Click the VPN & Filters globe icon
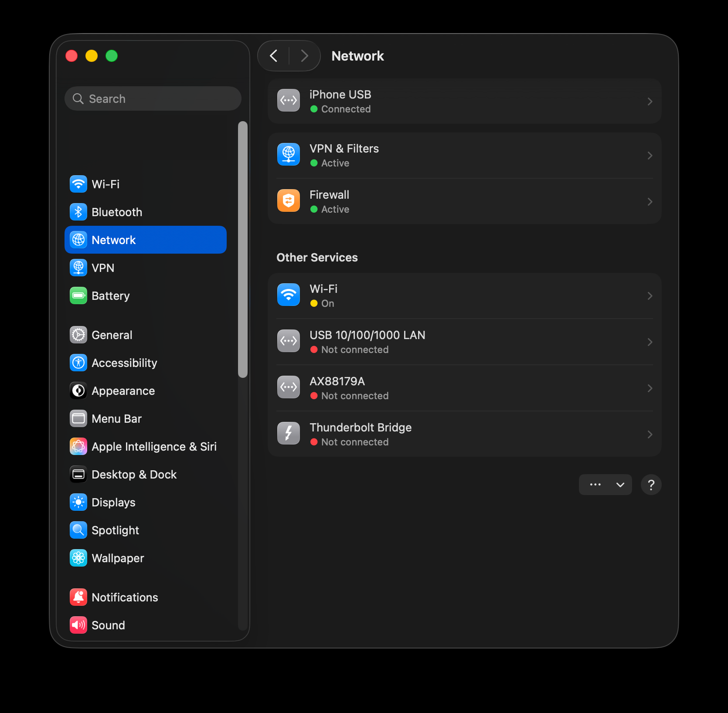Image resolution: width=728 pixels, height=713 pixels. coord(288,155)
